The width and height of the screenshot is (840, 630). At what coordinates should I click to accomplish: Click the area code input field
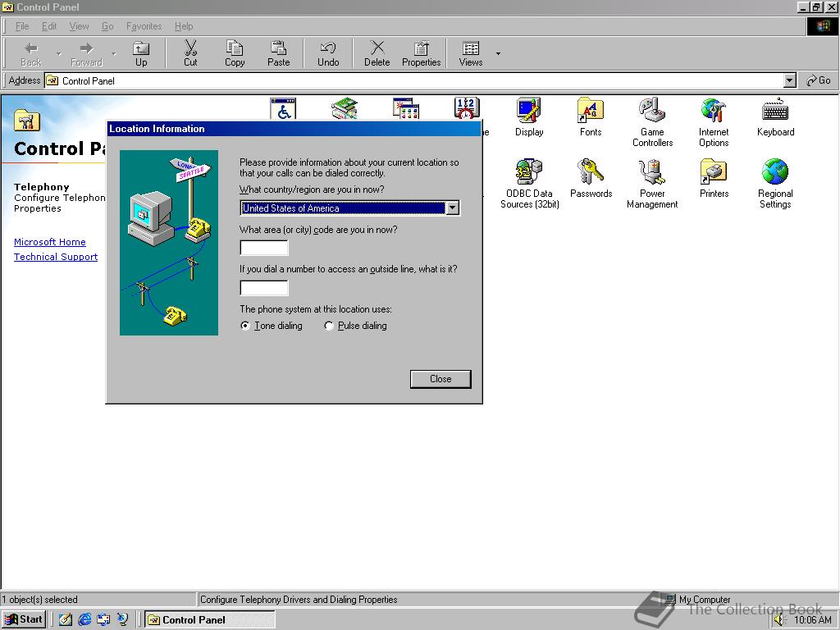[x=264, y=248]
